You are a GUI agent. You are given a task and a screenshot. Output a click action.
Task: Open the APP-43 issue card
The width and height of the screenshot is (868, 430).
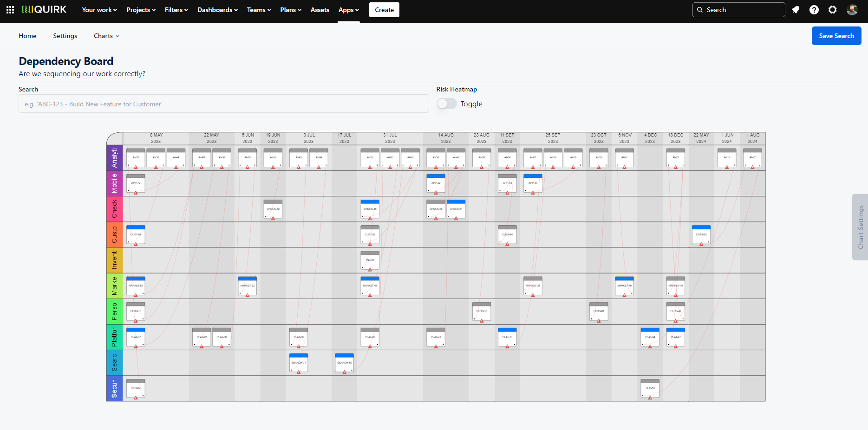pyautogui.click(x=533, y=183)
